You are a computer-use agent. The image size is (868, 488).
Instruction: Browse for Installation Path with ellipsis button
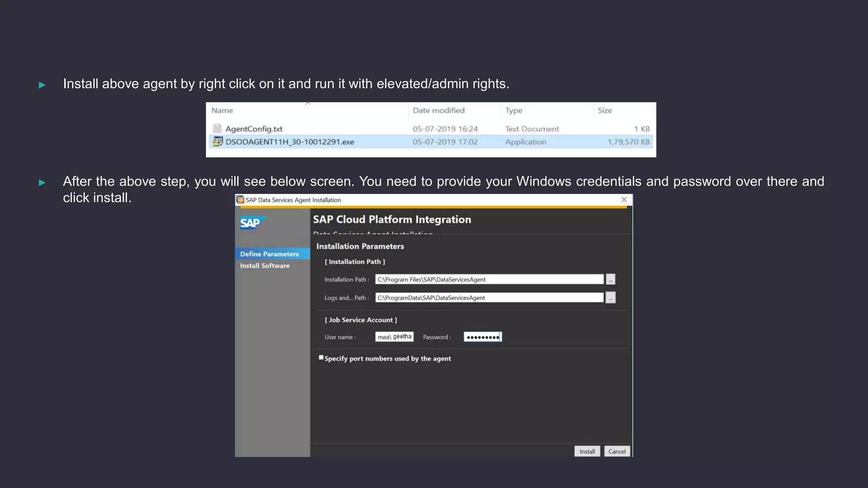(610, 279)
